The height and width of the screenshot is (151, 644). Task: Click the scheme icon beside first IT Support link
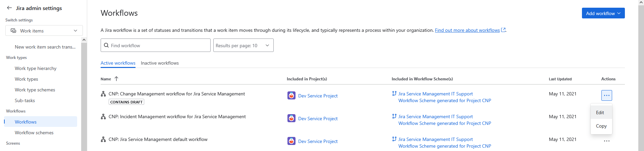(394, 94)
